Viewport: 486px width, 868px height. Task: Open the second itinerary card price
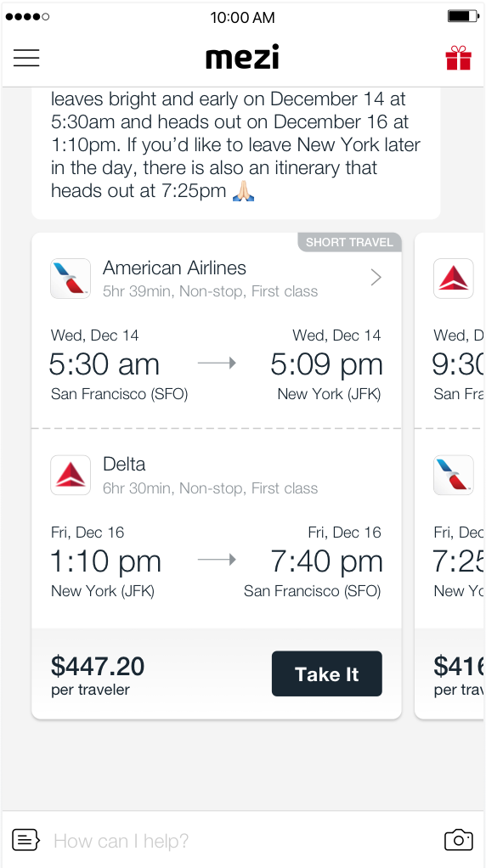459,674
